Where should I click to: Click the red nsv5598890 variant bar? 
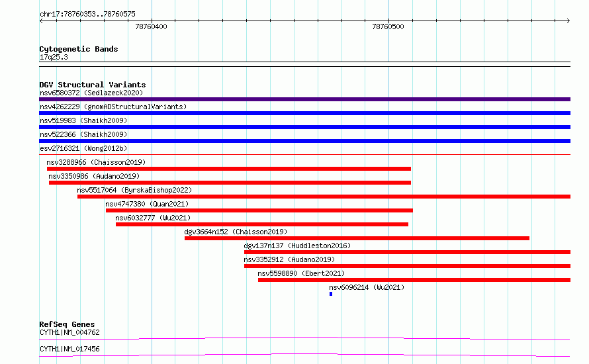(414, 280)
